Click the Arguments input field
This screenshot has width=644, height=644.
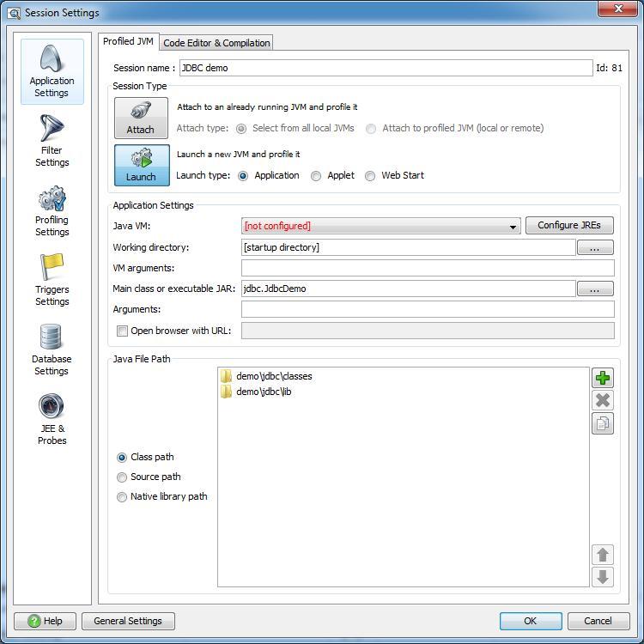pos(428,309)
